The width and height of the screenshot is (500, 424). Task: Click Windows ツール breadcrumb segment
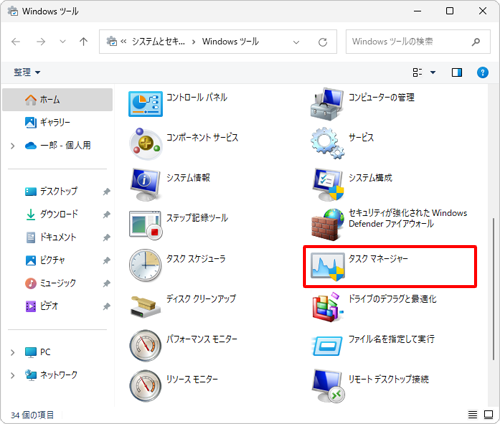coord(230,42)
